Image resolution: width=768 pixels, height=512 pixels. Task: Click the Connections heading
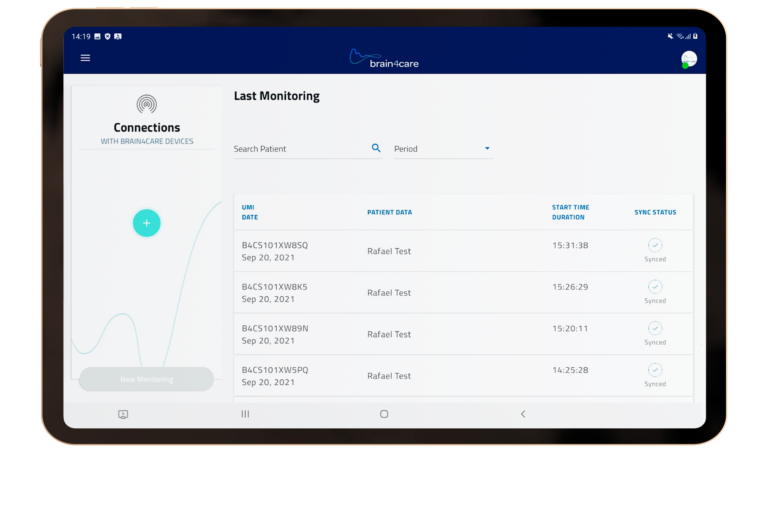(x=146, y=127)
